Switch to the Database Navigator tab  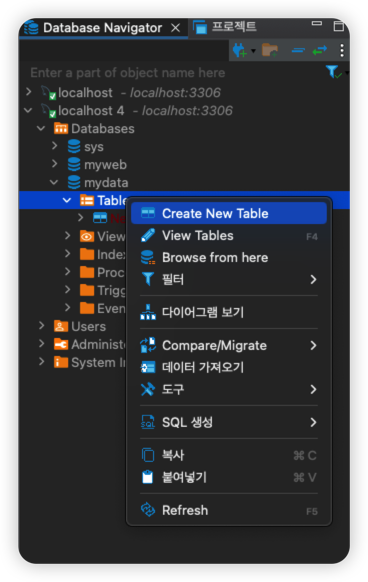pos(103,28)
